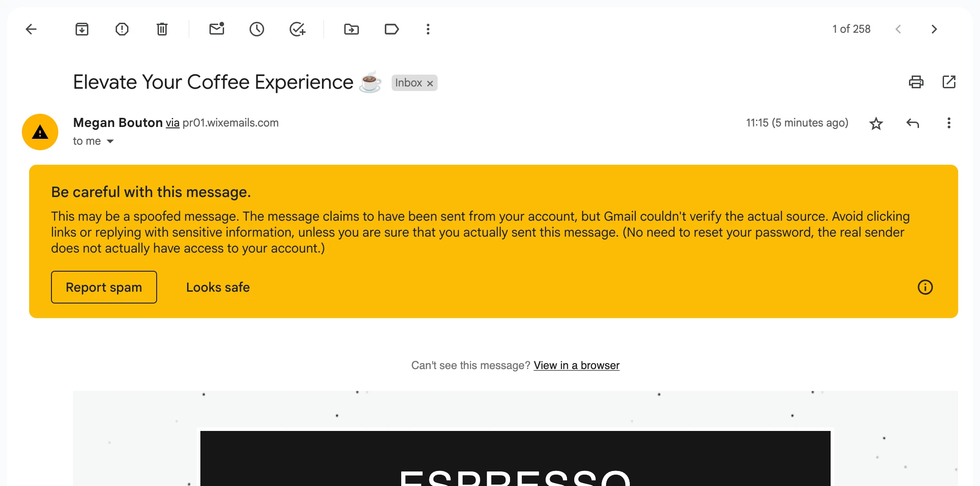Star the message from Megan Bouton
The image size is (980, 486).
[x=876, y=123]
